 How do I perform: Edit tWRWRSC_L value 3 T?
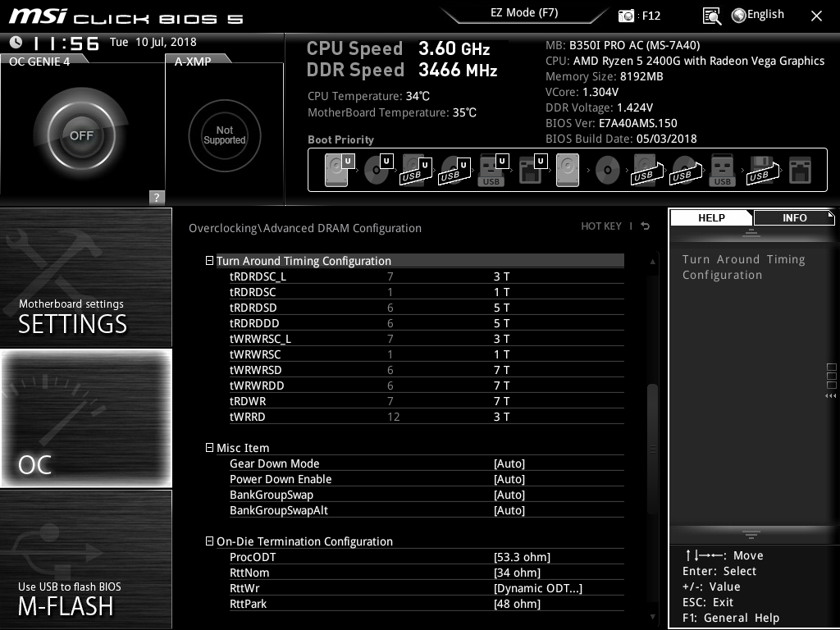tap(501, 339)
